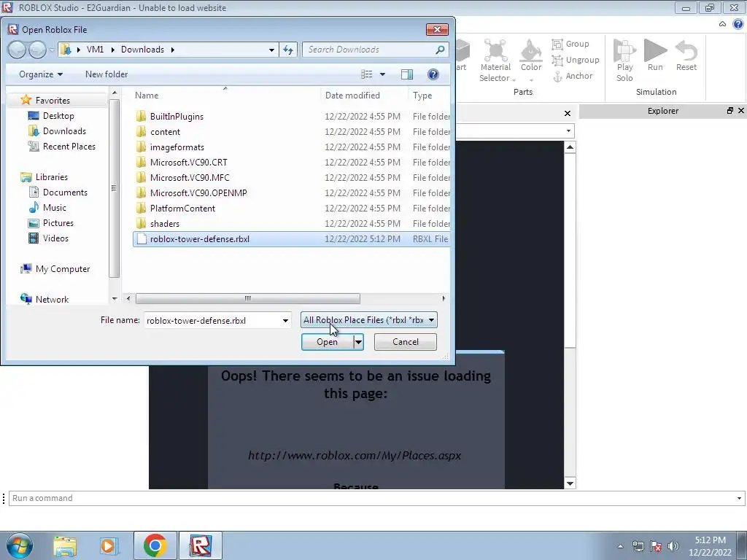Click the dialog Help question mark icon
The width and height of the screenshot is (747, 560).
click(433, 74)
